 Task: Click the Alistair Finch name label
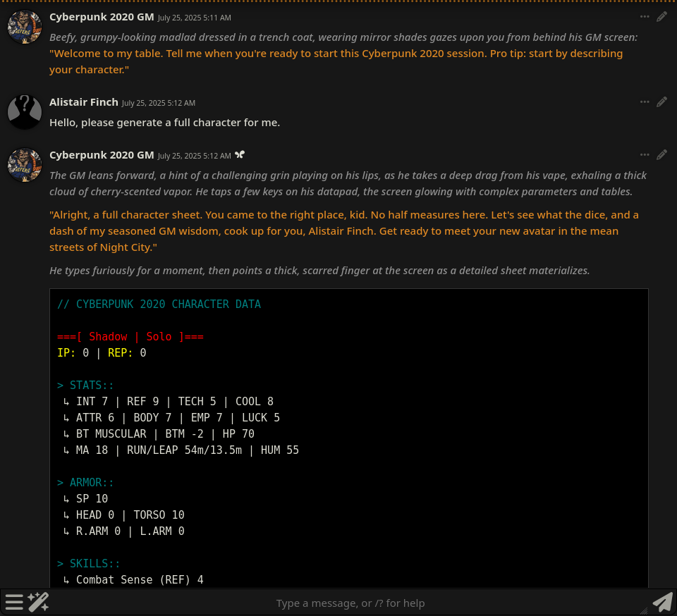84,102
